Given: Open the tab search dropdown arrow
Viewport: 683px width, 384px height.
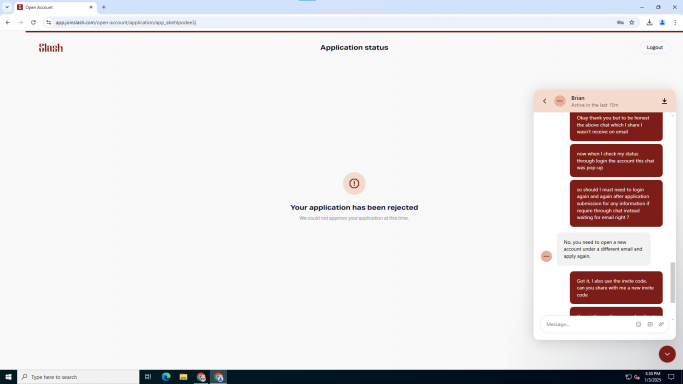Looking at the screenshot, I should [x=7, y=7].
